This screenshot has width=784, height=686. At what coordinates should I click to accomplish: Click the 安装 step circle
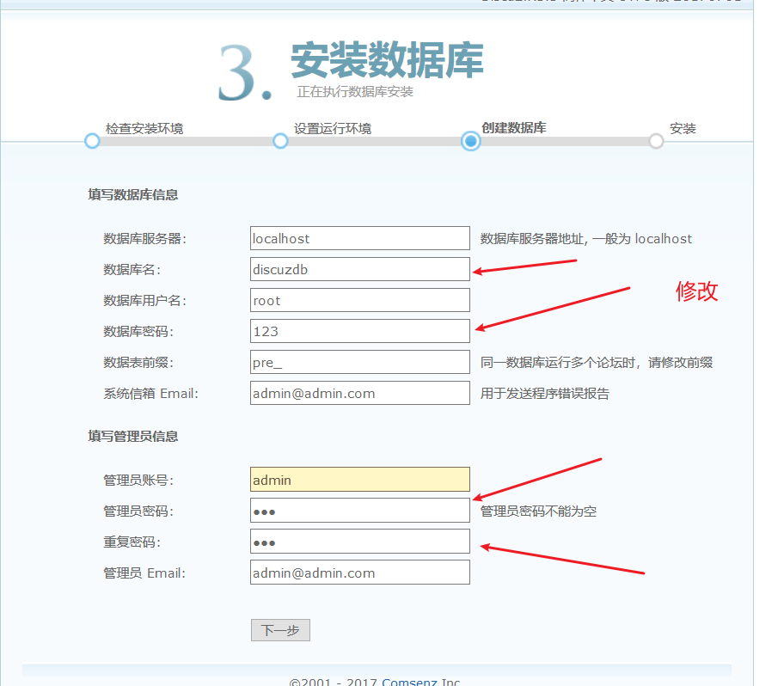[656, 141]
